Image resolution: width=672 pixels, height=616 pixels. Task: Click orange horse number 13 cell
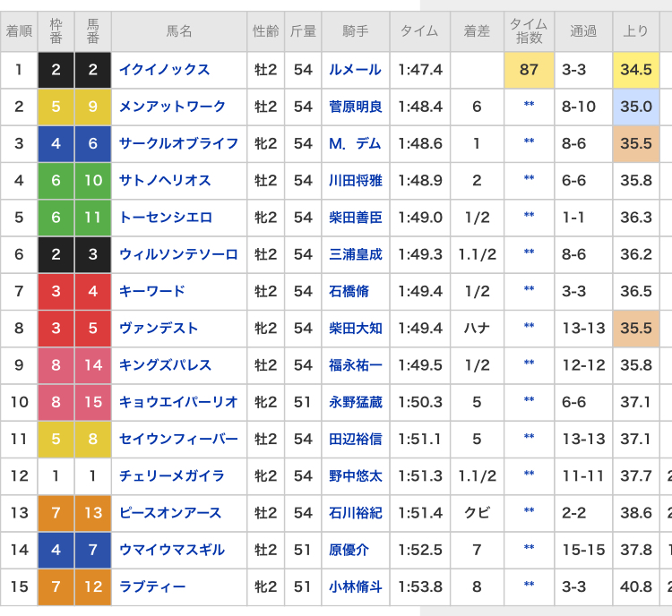93,512
